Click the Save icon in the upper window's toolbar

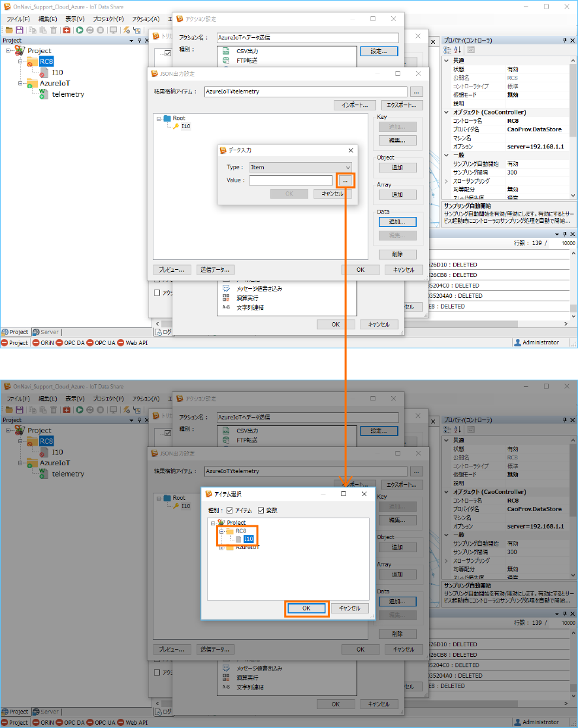19,30
